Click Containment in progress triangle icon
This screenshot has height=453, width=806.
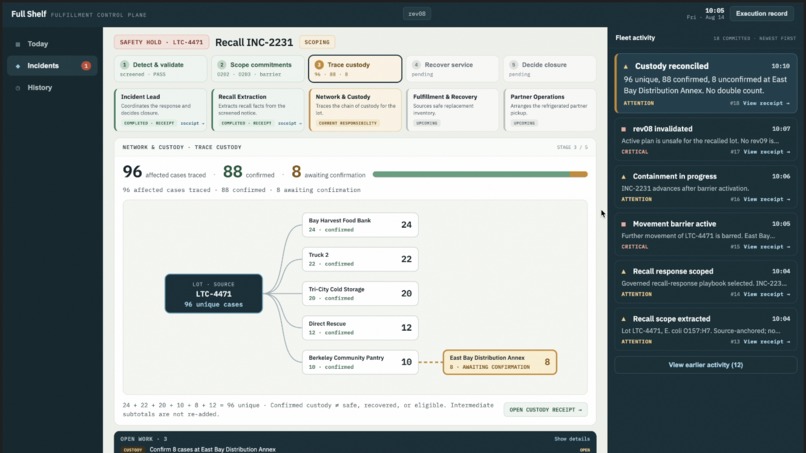pyautogui.click(x=624, y=176)
